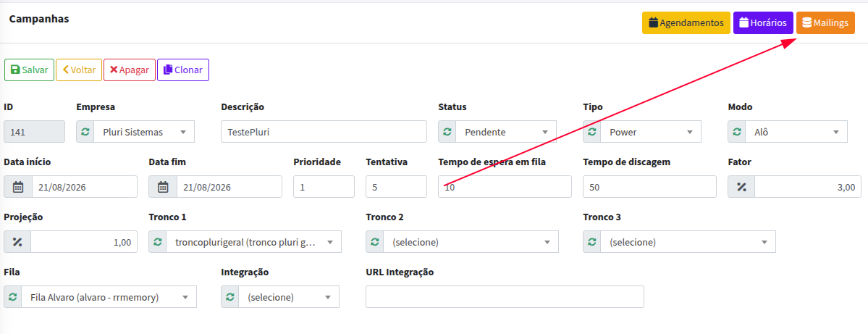Screen dimensions: 868x334
Task: Refresh the Fila list icon
Action: point(13,297)
